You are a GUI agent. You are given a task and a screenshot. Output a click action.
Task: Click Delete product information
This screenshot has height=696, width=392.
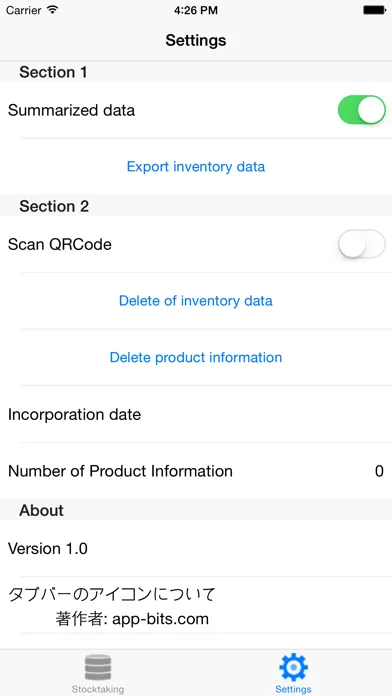[196, 357]
